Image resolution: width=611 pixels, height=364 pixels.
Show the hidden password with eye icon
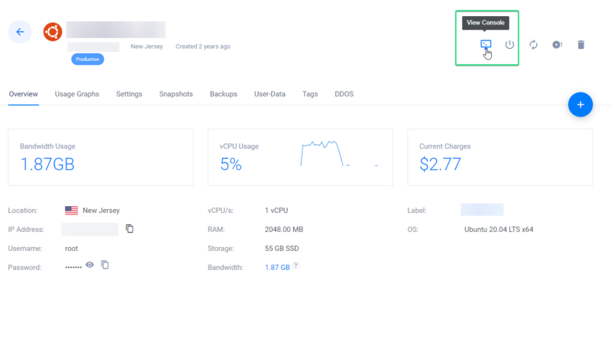[x=89, y=265]
